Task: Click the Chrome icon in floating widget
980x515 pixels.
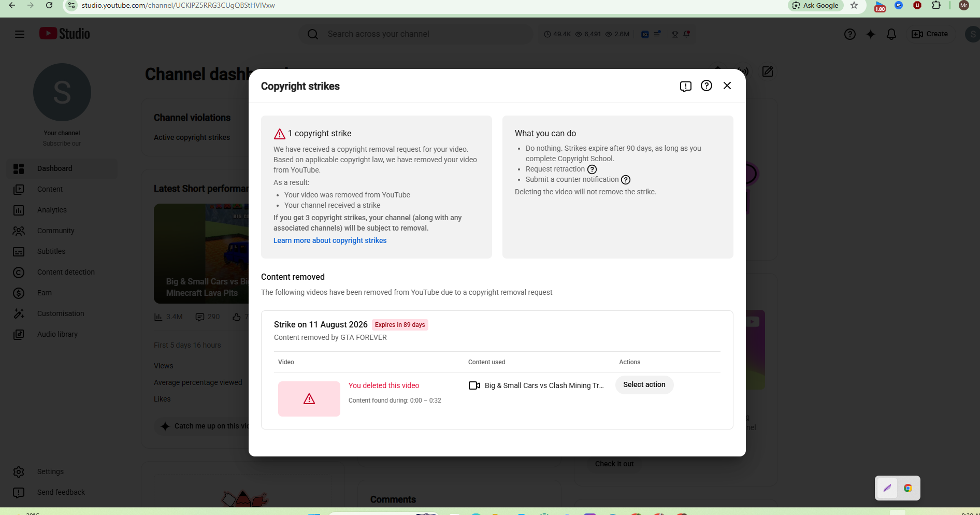Action: tap(908, 488)
